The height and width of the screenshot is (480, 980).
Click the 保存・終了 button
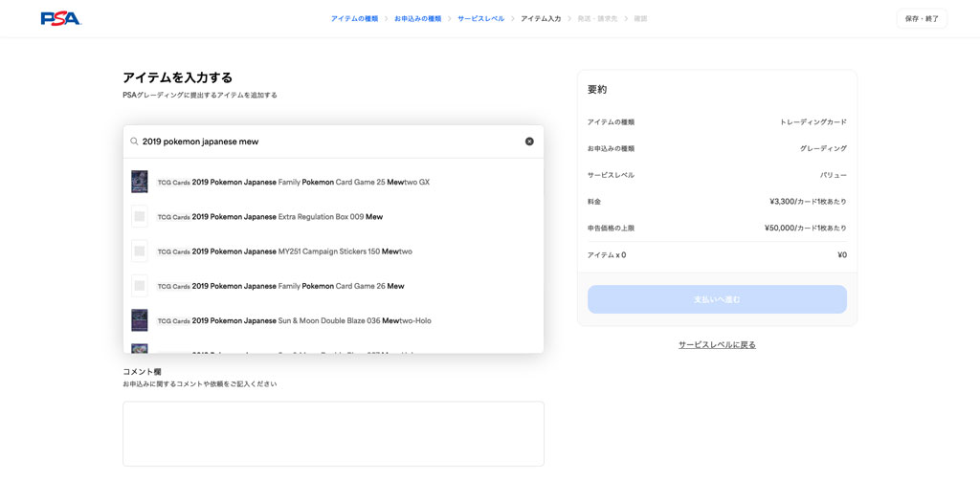(x=922, y=19)
